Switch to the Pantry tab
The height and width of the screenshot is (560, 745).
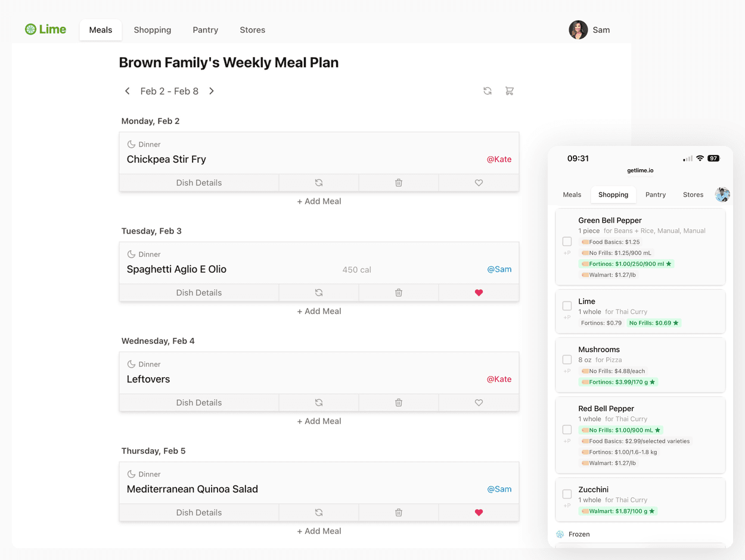205,29
